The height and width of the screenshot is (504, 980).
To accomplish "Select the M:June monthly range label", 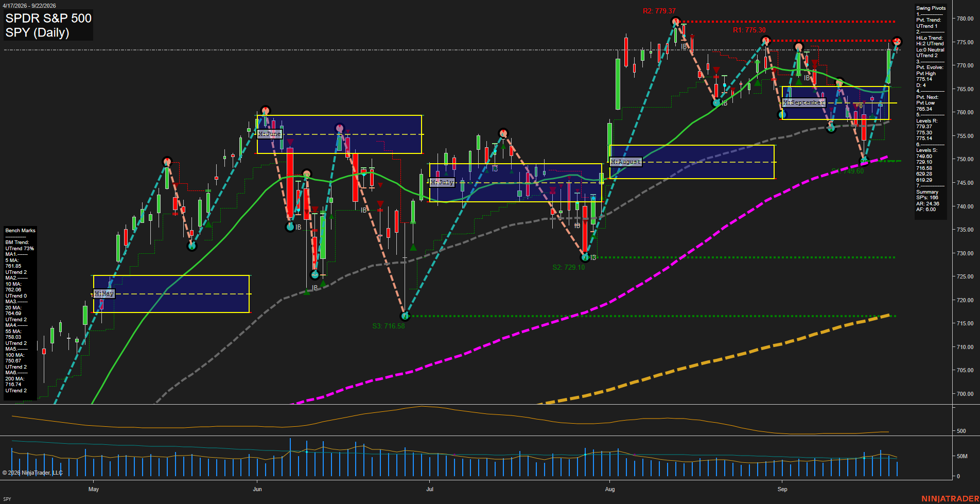I will (x=270, y=134).
